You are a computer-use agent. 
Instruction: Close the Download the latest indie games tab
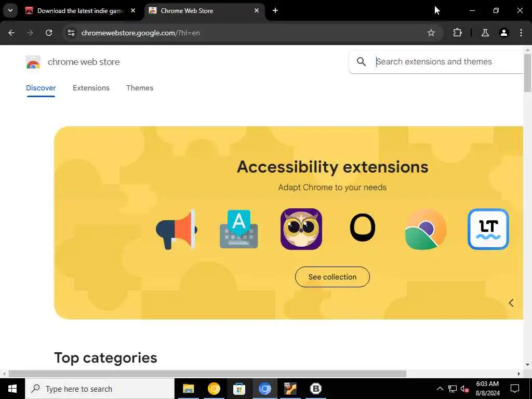pyautogui.click(x=133, y=10)
